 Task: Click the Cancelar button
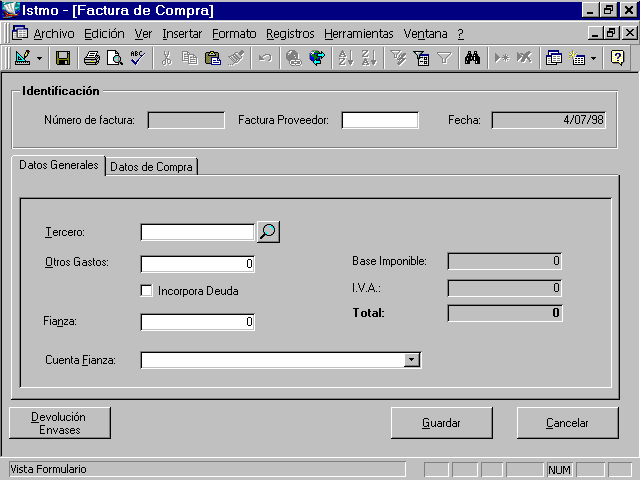coord(567,423)
